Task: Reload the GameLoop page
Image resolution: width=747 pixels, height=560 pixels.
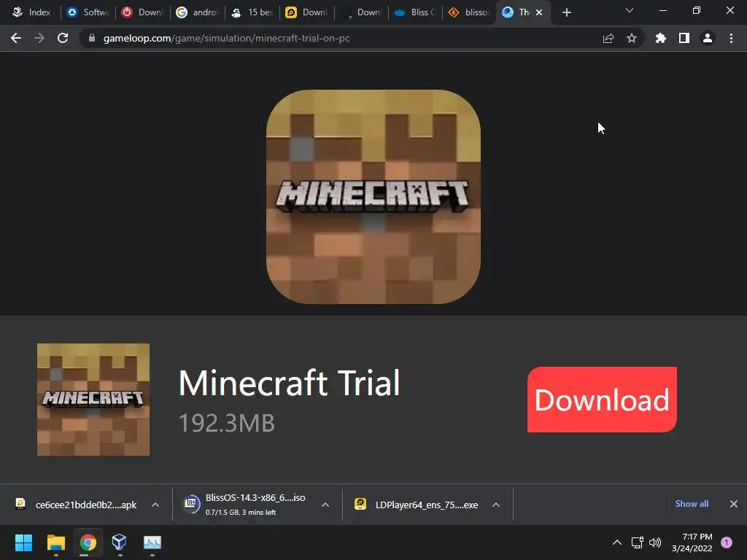Action: click(x=63, y=38)
